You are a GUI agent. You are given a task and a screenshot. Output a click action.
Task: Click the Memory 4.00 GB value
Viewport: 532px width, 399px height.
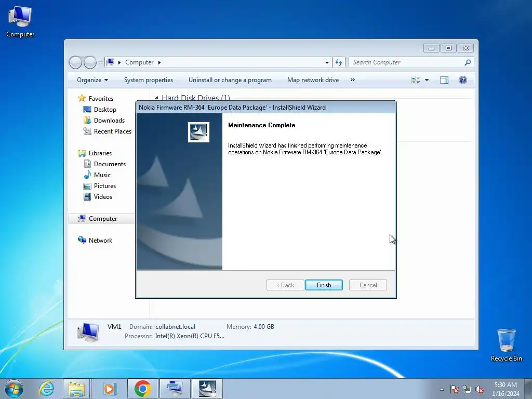coord(264,327)
